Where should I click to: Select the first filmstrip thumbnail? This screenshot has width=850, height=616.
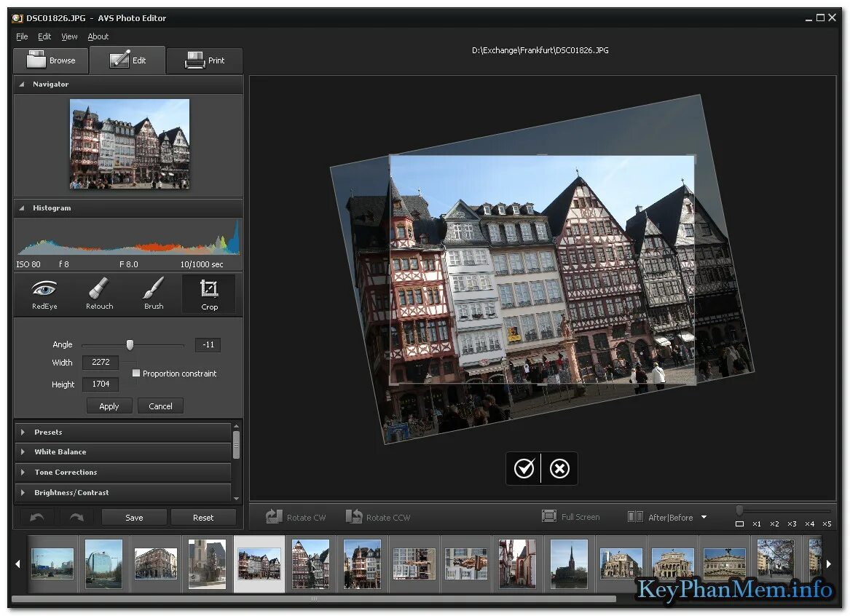52,564
